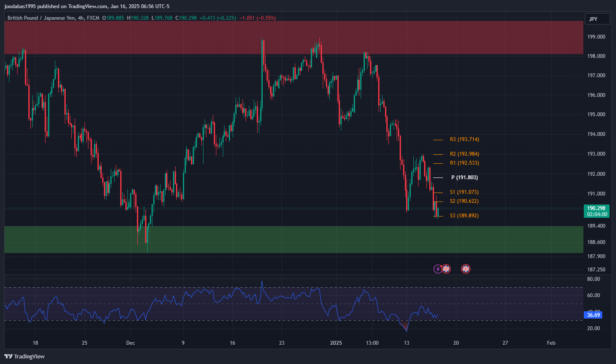The width and height of the screenshot is (616, 364).
Task: Click the 197.000 price axis label
Action: coord(596,75)
